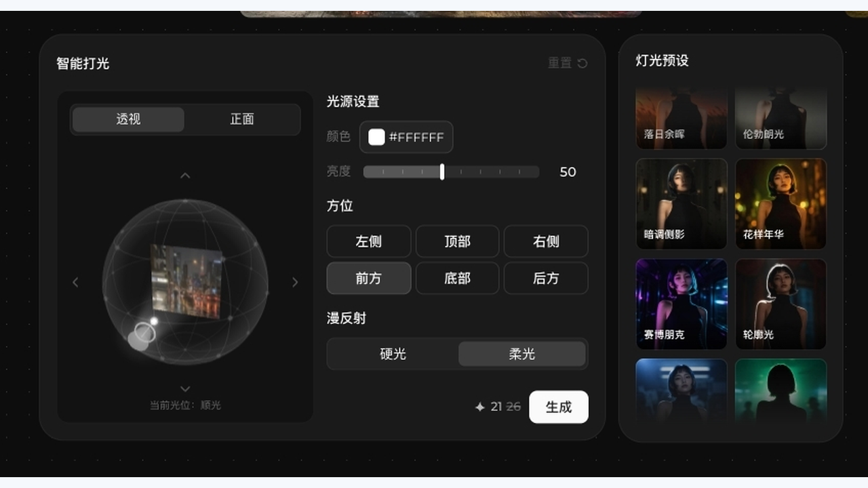The image size is (868, 488).
Task: Choose the 前方 front direction
Action: pos(369,278)
